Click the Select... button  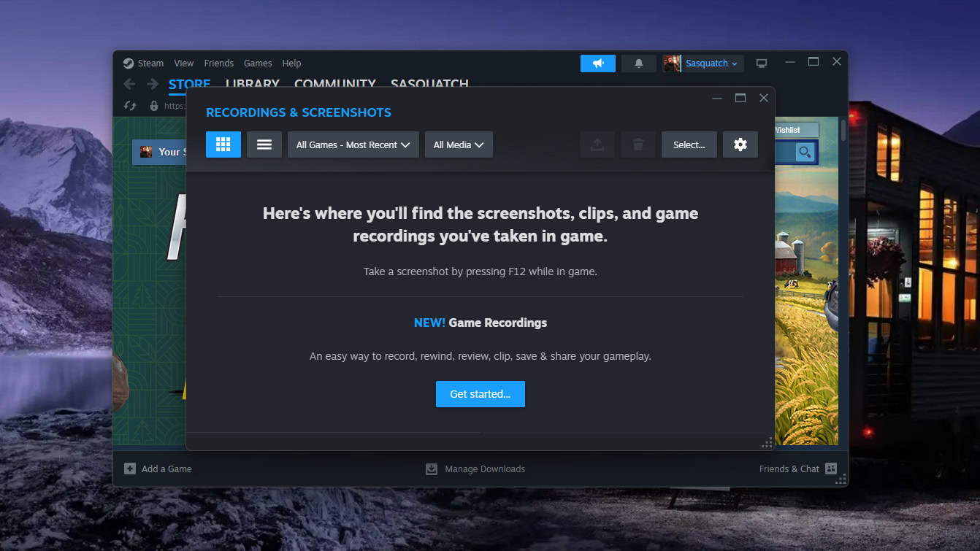[x=689, y=145]
